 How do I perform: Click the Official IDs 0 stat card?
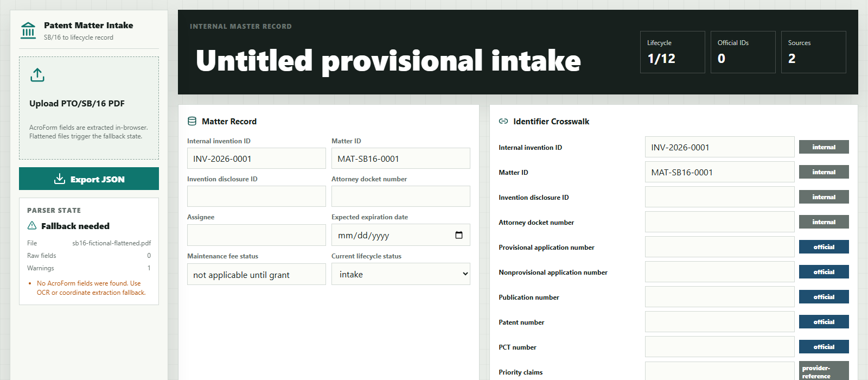coord(743,52)
